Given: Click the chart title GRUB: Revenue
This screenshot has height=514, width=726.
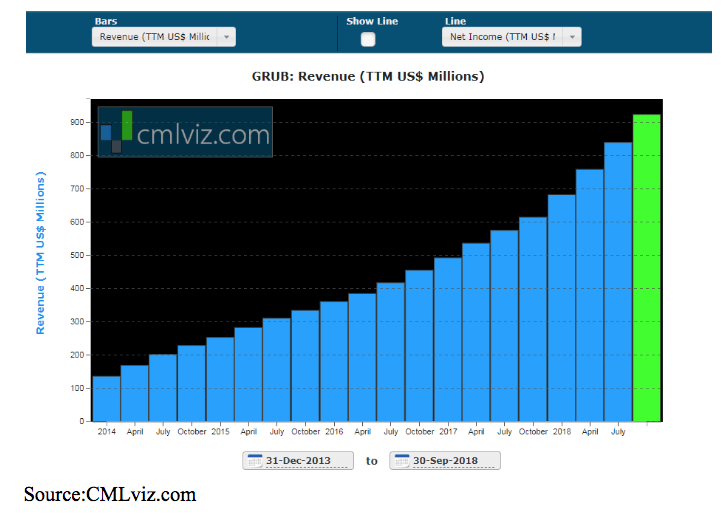Looking at the screenshot, I should [368, 76].
